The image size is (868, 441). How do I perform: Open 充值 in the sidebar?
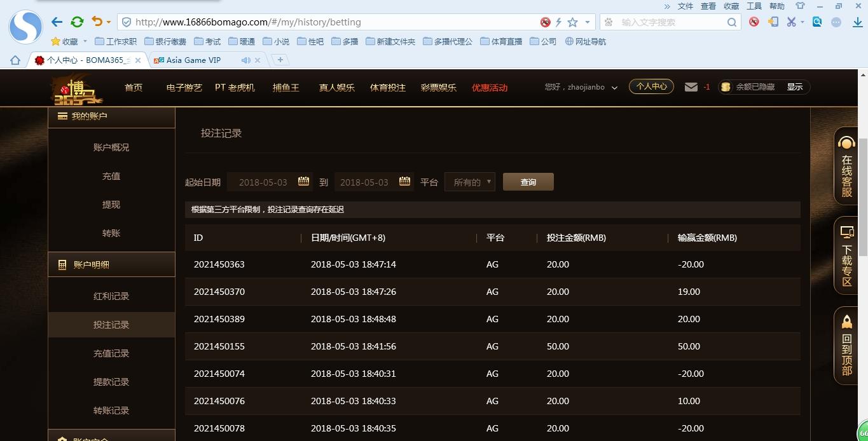(111, 176)
